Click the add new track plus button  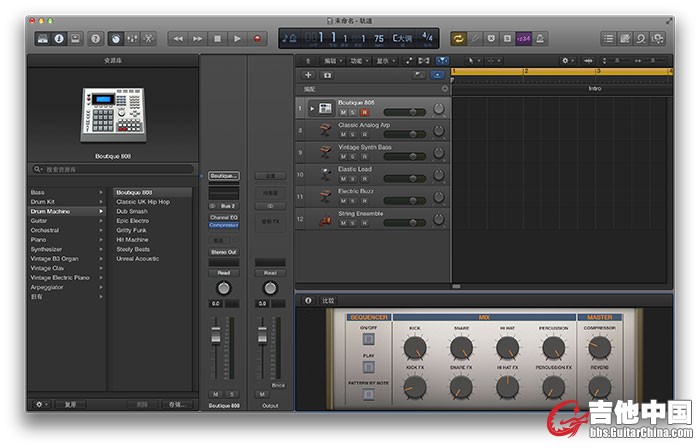pos(308,75)
